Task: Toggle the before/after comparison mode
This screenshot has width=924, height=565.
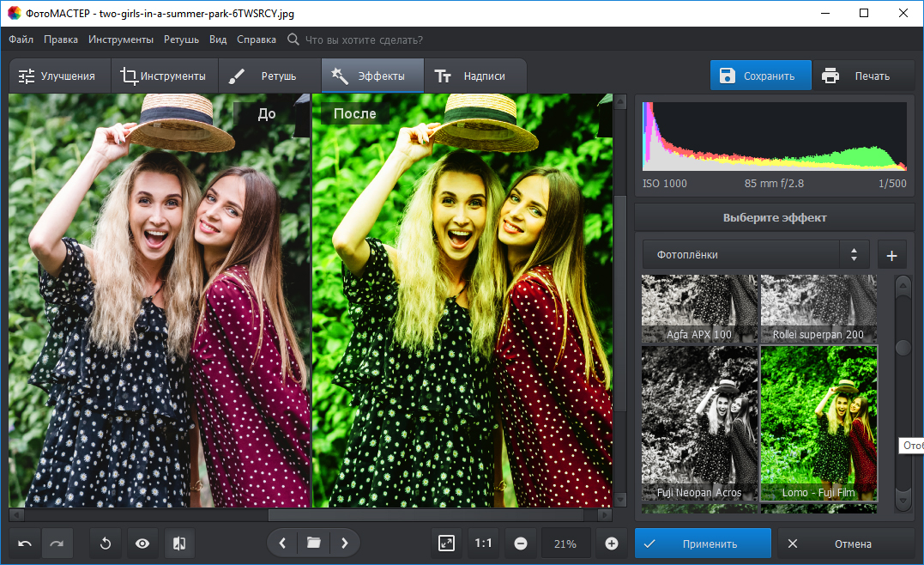Action: pyautogui.click(x=179, y=544)
